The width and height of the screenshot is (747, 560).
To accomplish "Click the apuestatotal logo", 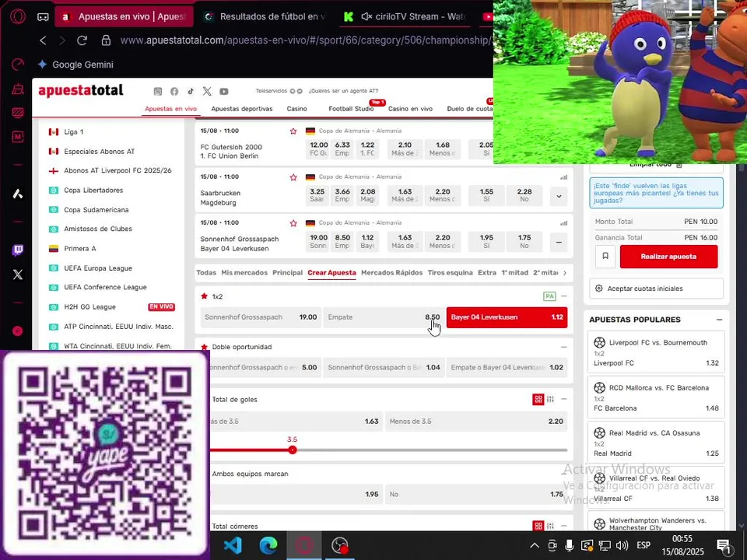I will click(80, 90).
